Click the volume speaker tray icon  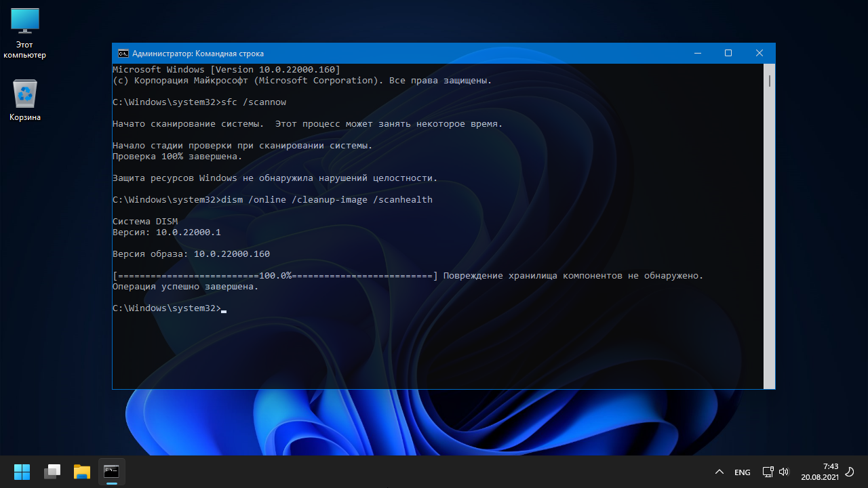click(x=784, y=472)
